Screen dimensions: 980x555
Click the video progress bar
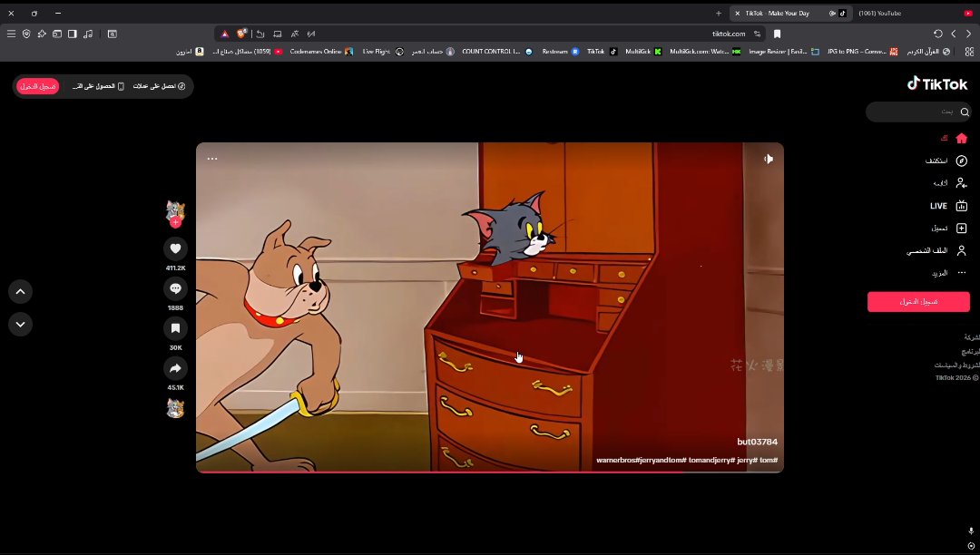tap(490, 472)
